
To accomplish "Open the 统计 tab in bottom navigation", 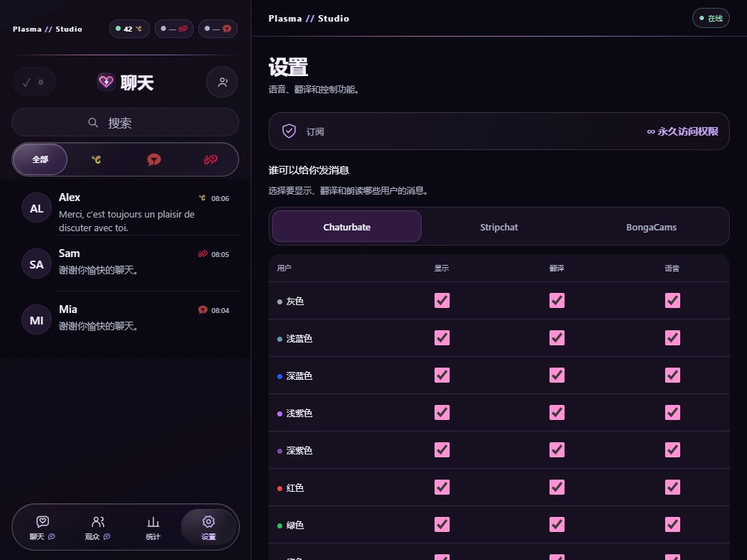I will coord(153,527).
